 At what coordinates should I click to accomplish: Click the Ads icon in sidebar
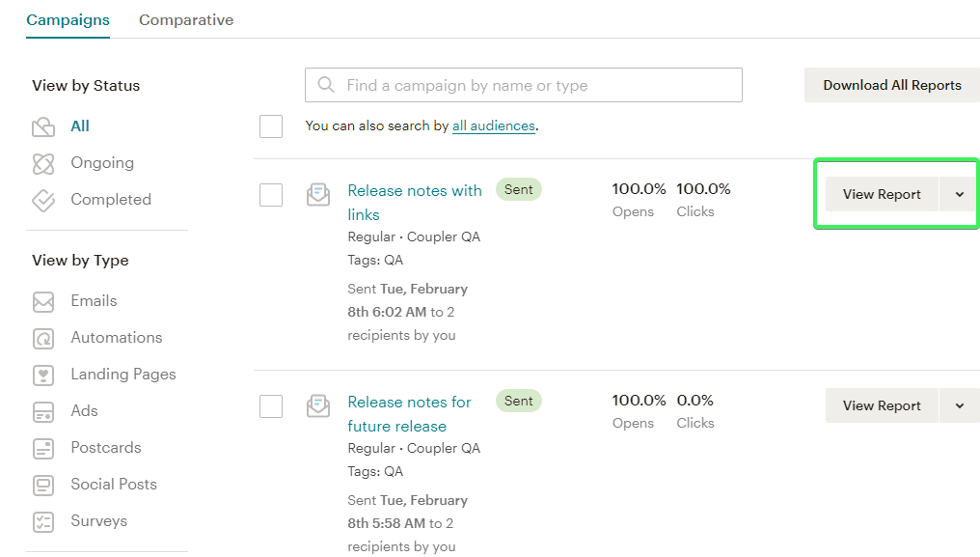43,412
